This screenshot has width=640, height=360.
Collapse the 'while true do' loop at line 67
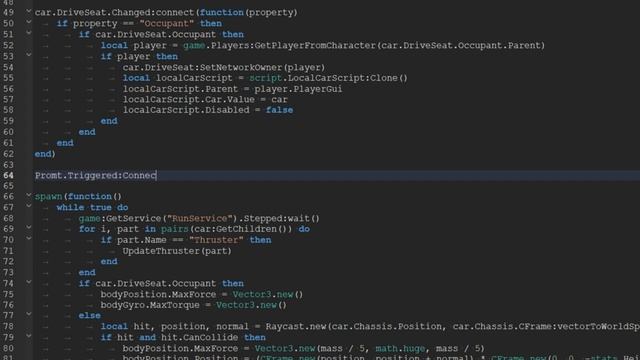click(x=29, y=206)
